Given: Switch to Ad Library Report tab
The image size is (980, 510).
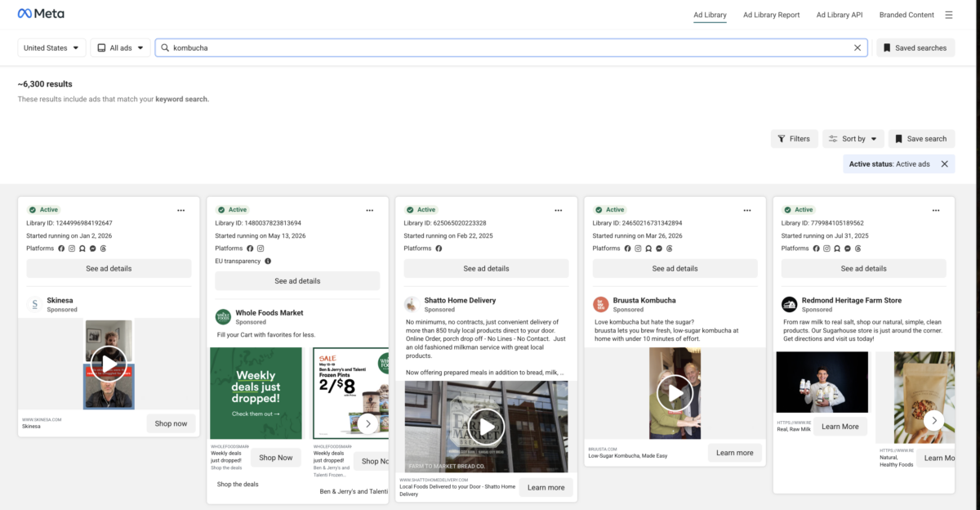Looking at the screenshot, I should tap(771, 15).
